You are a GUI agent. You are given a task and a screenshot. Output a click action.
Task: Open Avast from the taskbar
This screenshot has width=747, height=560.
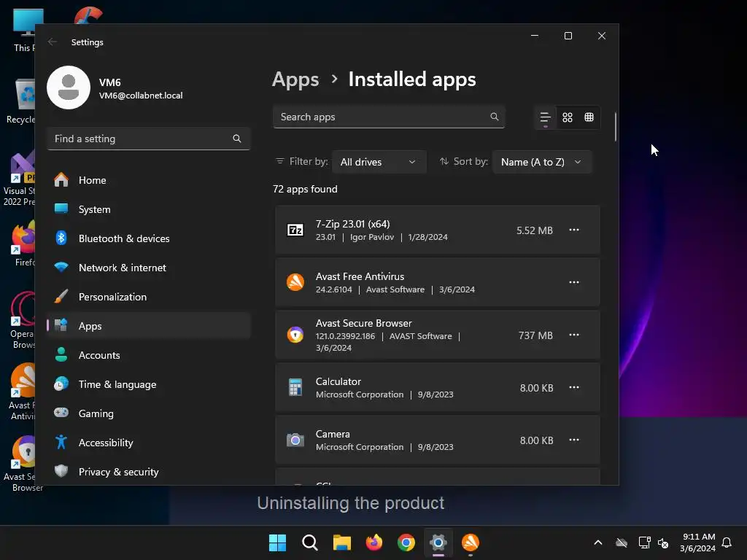[471, 542]
